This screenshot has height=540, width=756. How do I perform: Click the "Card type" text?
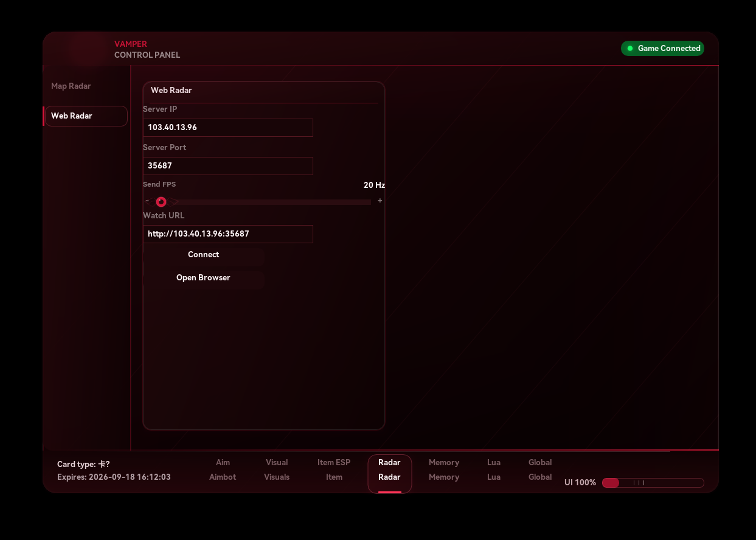point(83,465)
